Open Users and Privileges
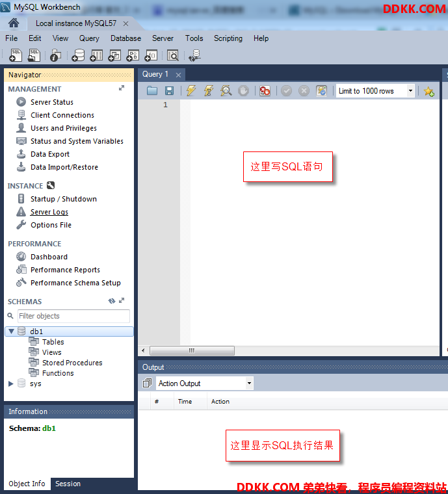 [64, 128]
